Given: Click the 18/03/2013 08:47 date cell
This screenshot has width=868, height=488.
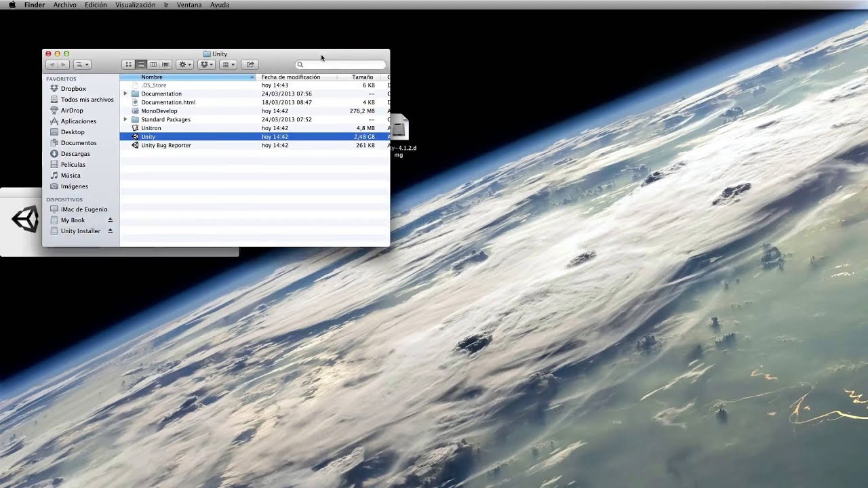Looking at the screenshot, I should tap(287, 102).
